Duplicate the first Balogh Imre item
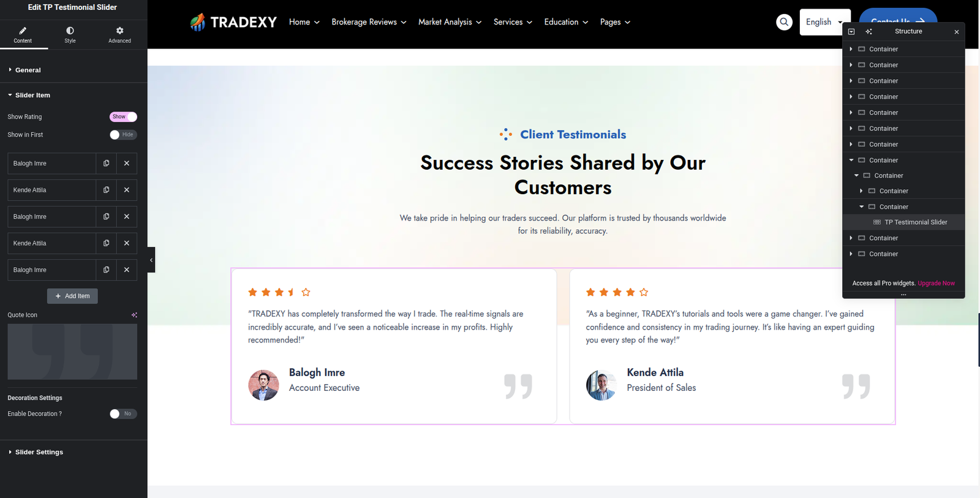The width and height of the screenshot is (980, 498). (x=107, y=164)
